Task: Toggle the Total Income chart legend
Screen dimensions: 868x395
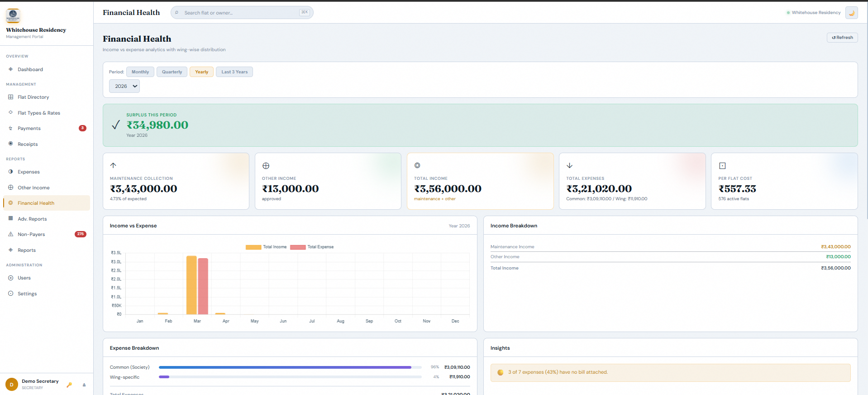Action: [x=267, y=247]
